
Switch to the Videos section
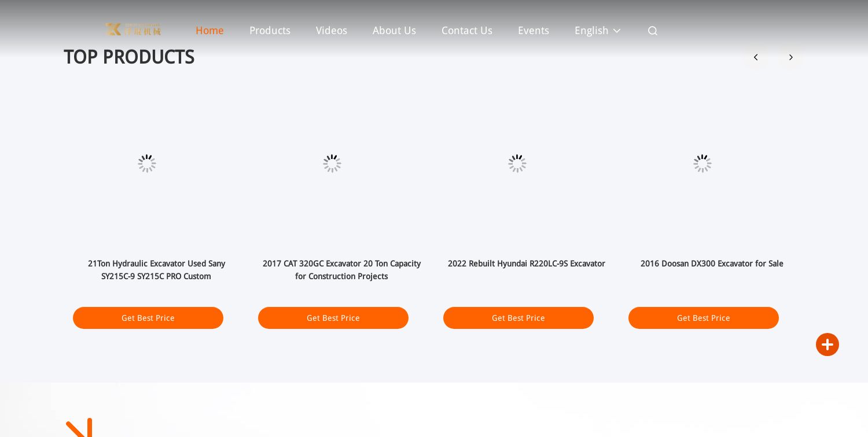click(332, 31)
